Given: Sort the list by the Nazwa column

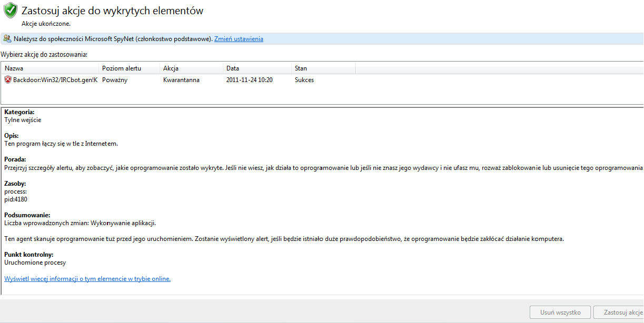Looking at the screenshot, I should pos(50,68).
